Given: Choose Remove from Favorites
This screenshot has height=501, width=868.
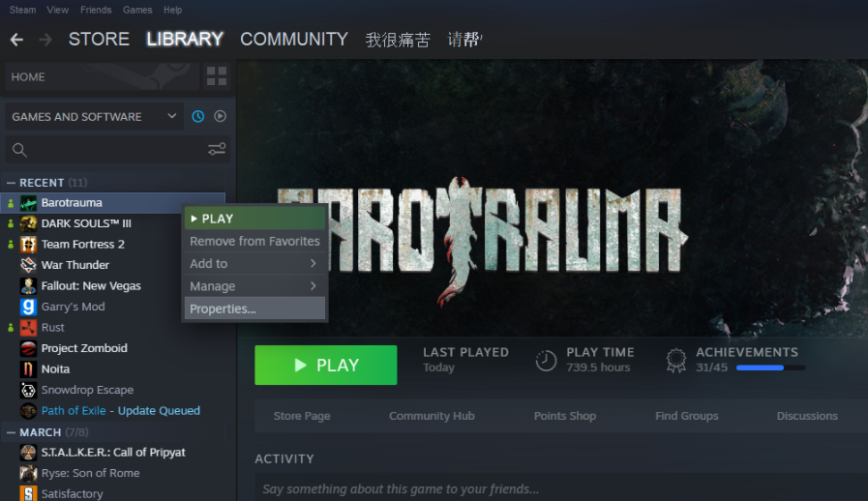Looking at the screenshot, I should (254, 242).
